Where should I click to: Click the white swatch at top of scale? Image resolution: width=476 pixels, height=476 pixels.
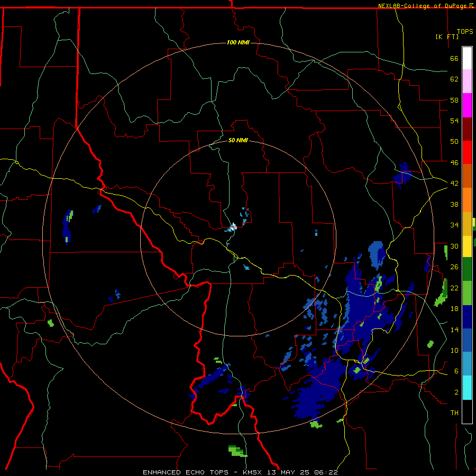(467, 58)
